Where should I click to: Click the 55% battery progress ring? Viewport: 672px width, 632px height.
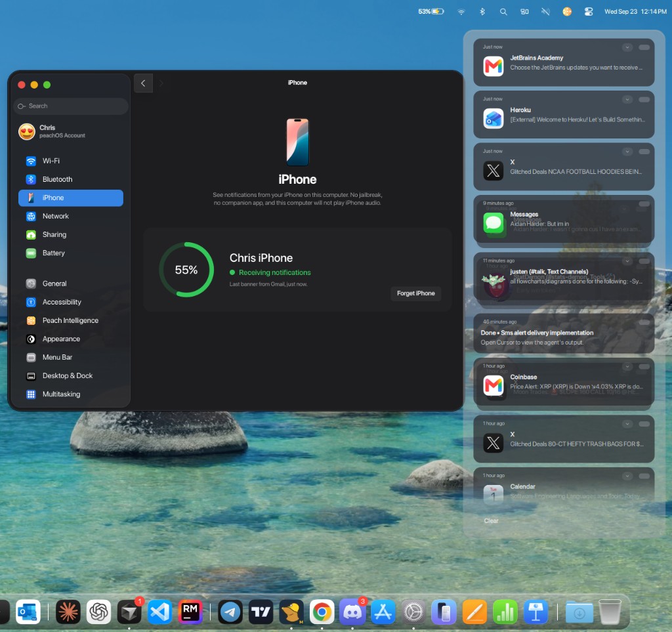[x=186, y=270]
